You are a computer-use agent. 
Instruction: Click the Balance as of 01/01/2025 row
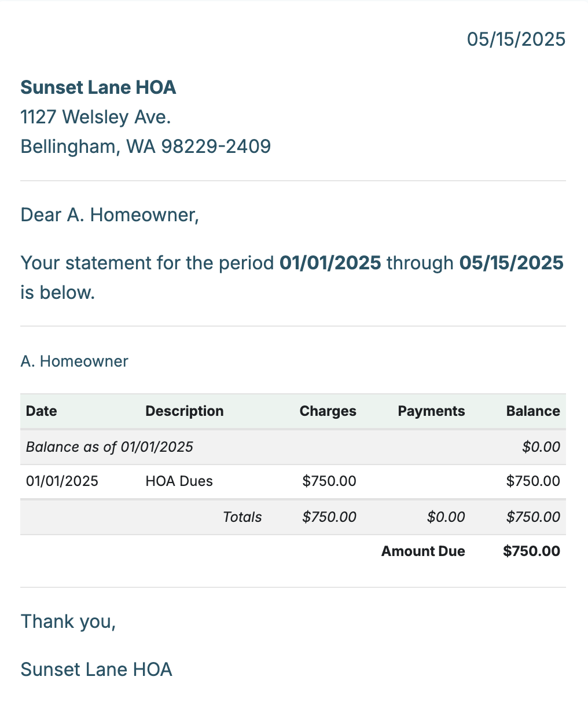click(293, 447)
